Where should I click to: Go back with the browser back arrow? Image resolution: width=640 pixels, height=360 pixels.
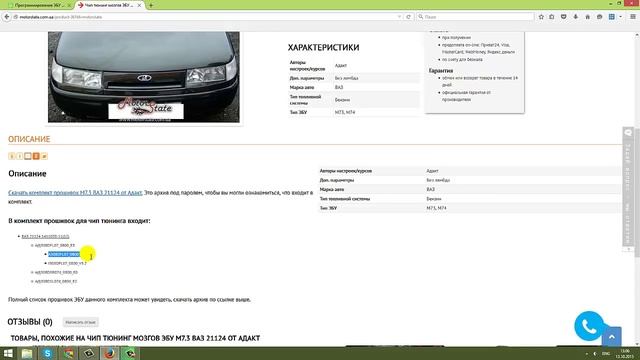click(x=7, y=17)
